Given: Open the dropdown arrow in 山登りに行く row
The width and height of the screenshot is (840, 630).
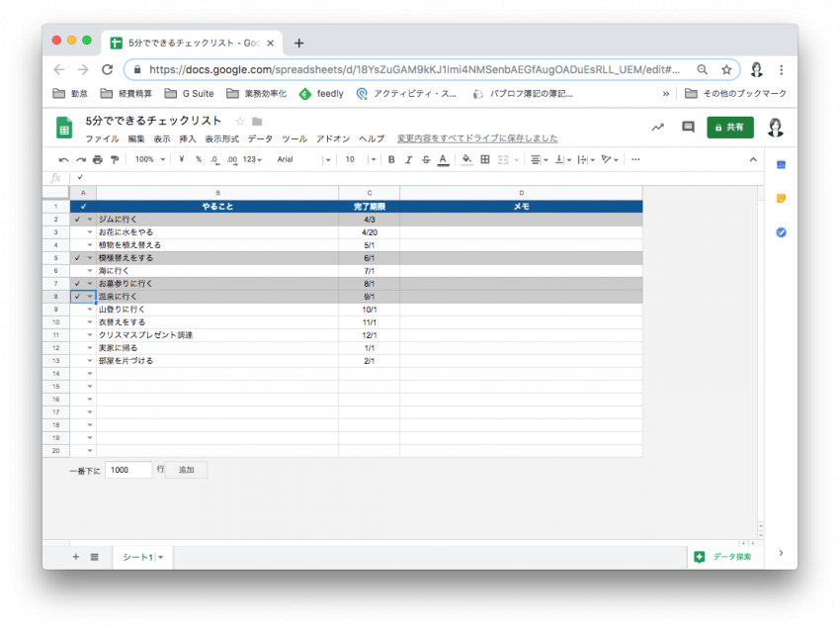Looking at the screenshot, I should (x=90, y=310).
